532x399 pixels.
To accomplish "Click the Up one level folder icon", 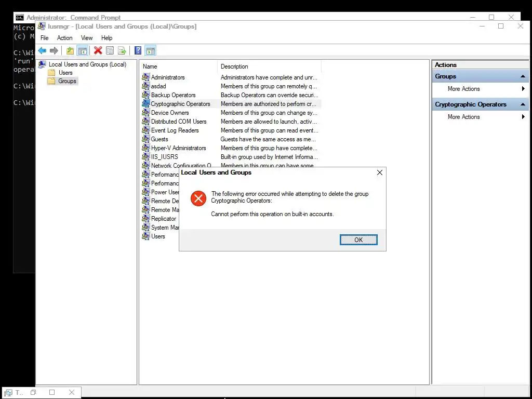I will [x=70, y=51].
